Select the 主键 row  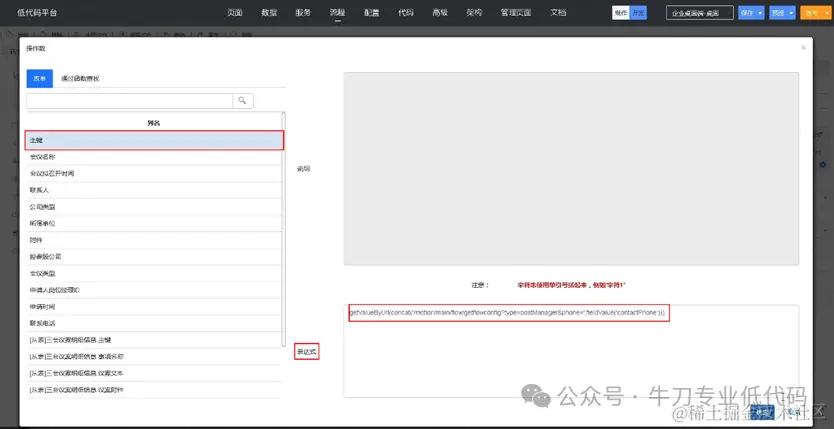tap(154, 140)
